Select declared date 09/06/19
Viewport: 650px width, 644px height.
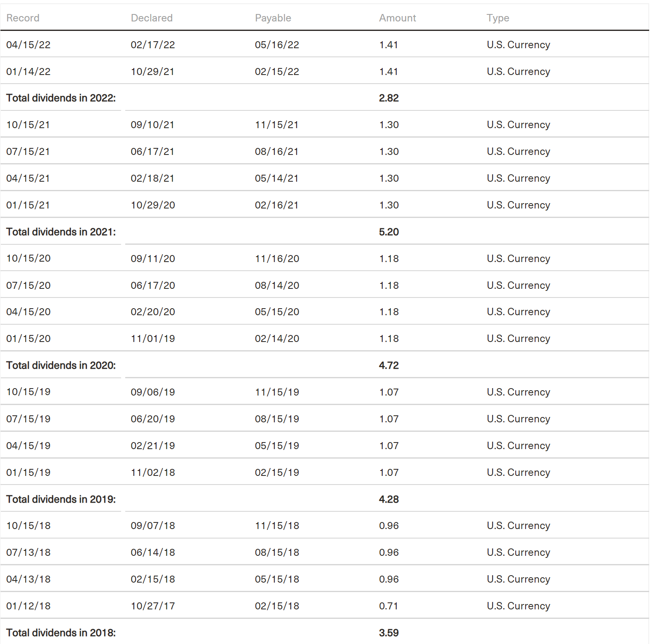[153, 392]
